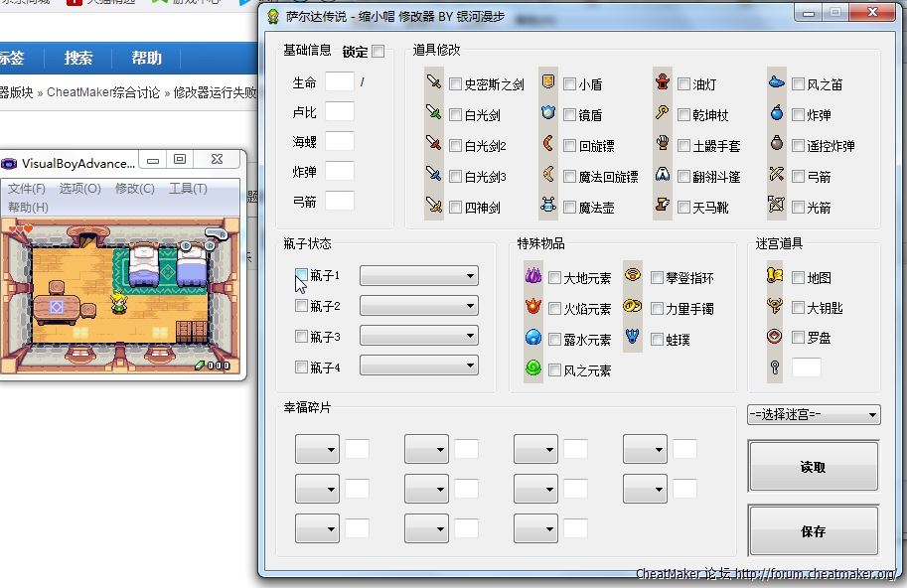907x588 pixels.
Task: Click the 炸弹 bomb item icon
Action: coord(777,113)
